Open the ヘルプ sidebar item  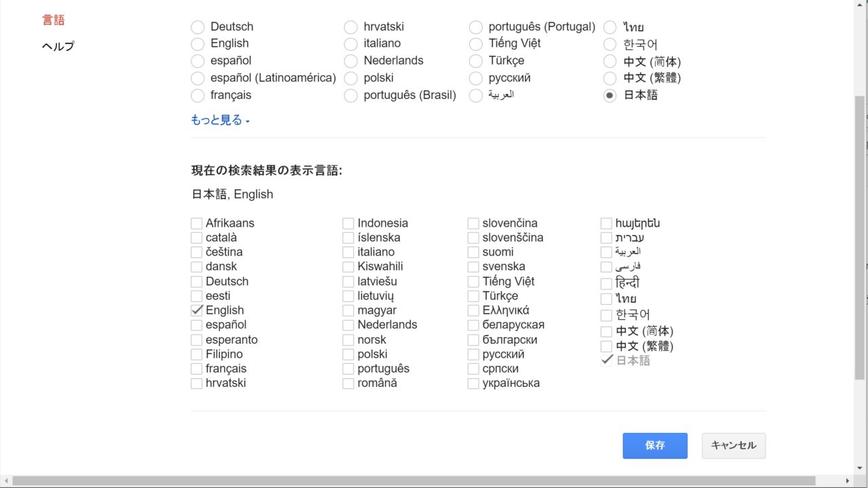point(58,46)
